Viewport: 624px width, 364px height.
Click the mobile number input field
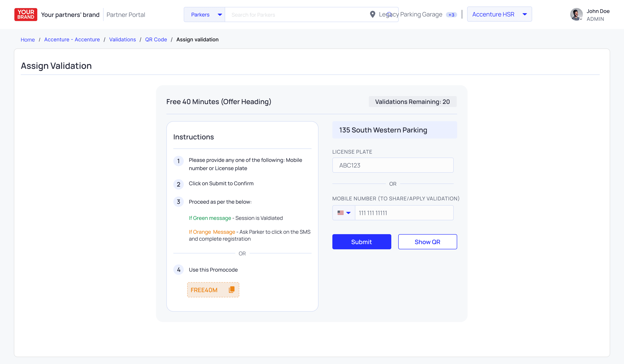(404, 213)
